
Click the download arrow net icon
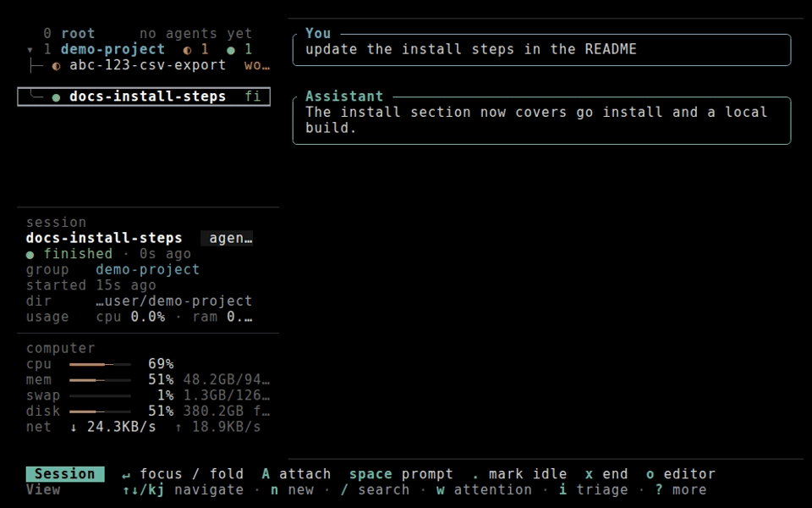(74, 427)
